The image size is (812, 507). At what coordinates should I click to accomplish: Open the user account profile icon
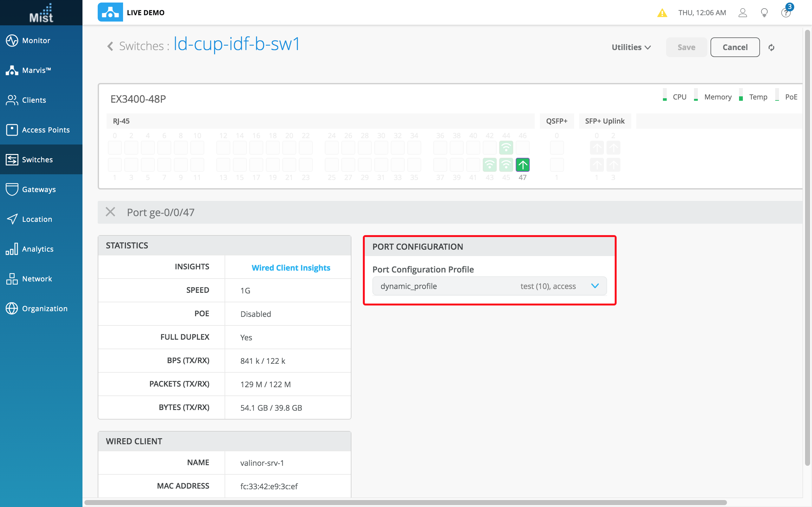(x=743, y=13)
